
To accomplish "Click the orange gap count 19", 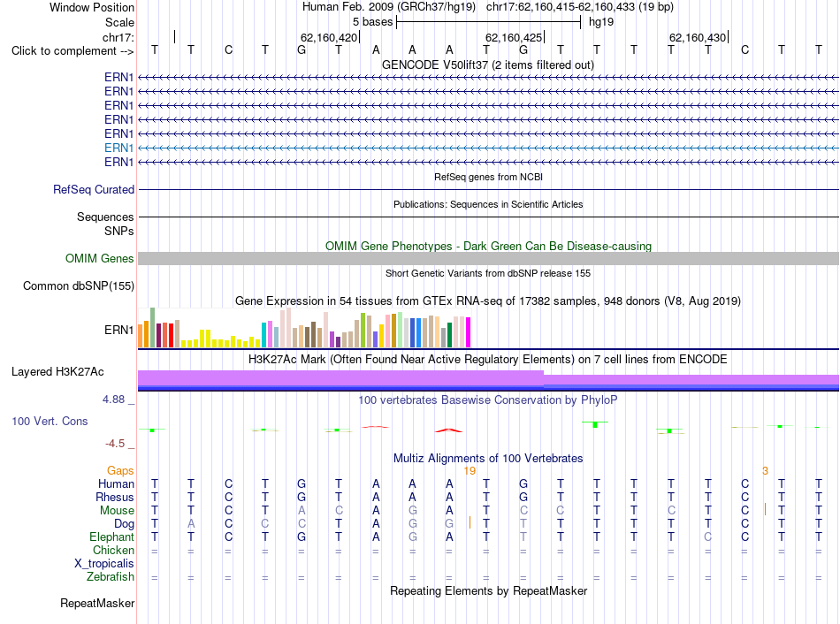I will [x=470, y=471].
